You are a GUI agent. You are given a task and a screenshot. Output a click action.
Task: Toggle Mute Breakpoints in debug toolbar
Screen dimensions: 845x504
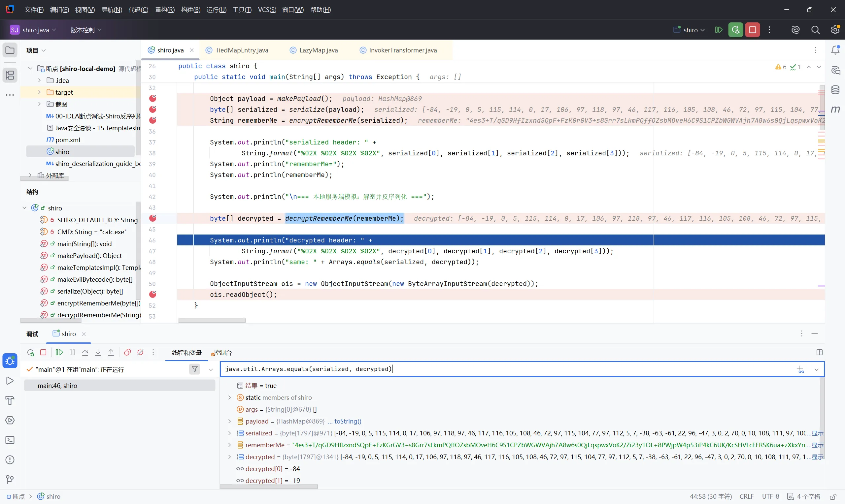click(140, 353)
